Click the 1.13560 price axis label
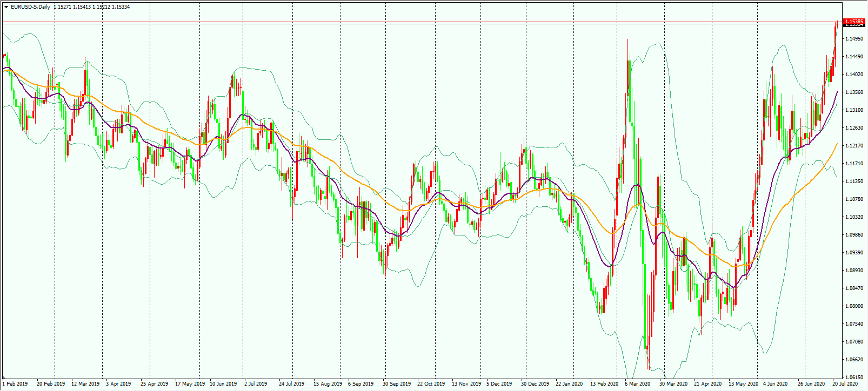868x391 pixels. click(x=854, y=92)
